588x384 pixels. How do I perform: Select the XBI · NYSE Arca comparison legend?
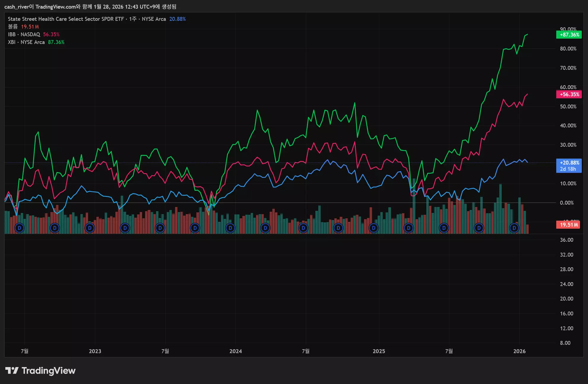(26, 42)
